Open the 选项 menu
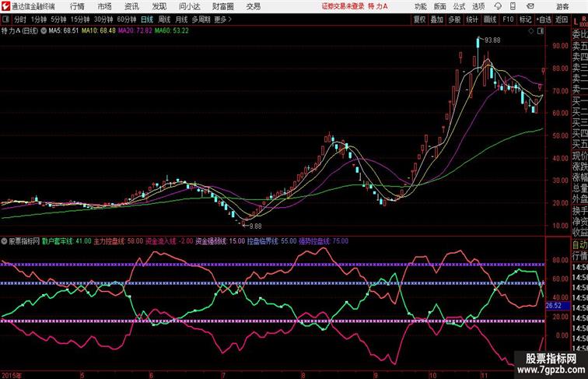 (x=478, y=6)
